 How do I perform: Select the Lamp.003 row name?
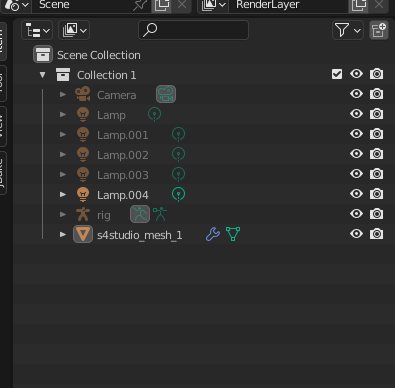point(123,175)
